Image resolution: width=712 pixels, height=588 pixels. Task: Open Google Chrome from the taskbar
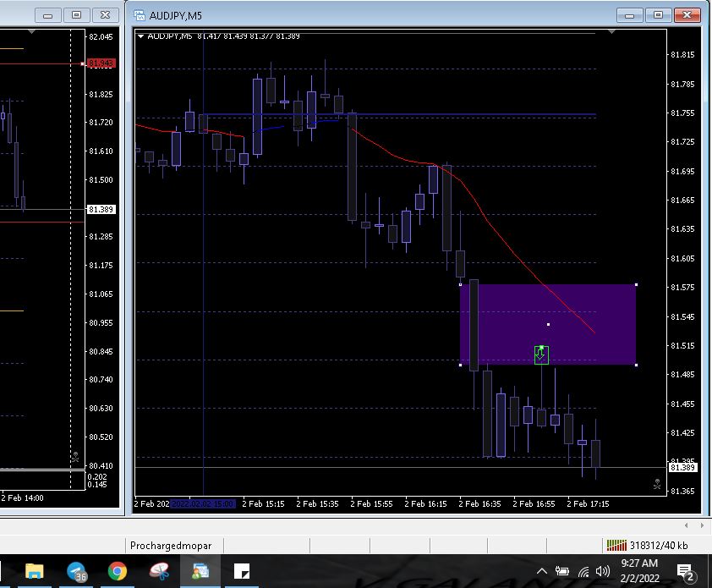point(118,571)
